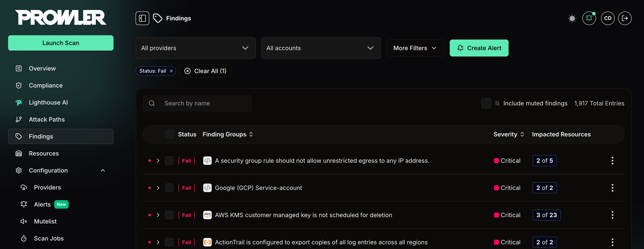The image size is (644, 249).
Task: Click the Overview sidebar icon
Action: coord(19,68)
